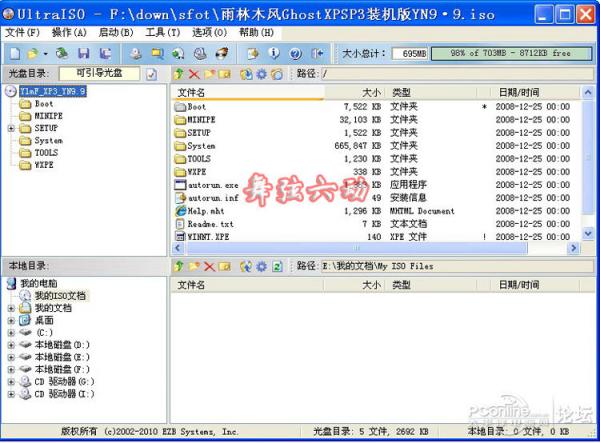Click the image properties icon beside 可引导光盘
The width and height of the screenshot is (600, 443).
coord(152,74)
